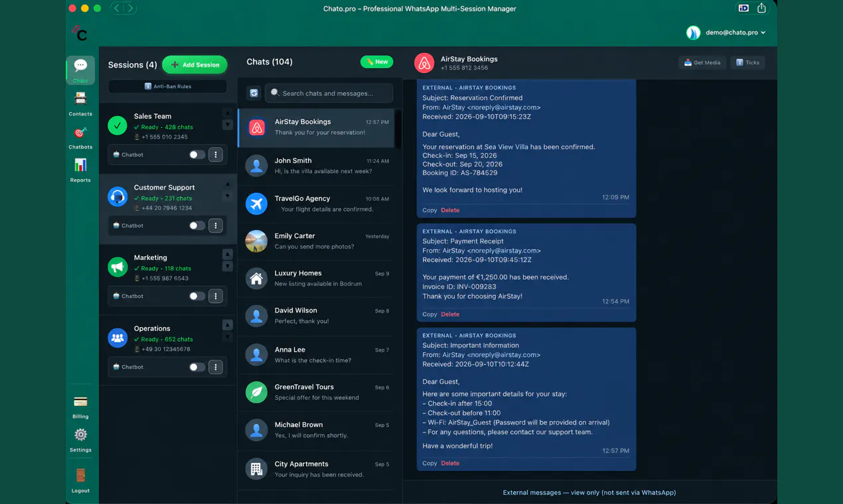
Task: Click the Add Session button
Action: (x=194, y=64)
